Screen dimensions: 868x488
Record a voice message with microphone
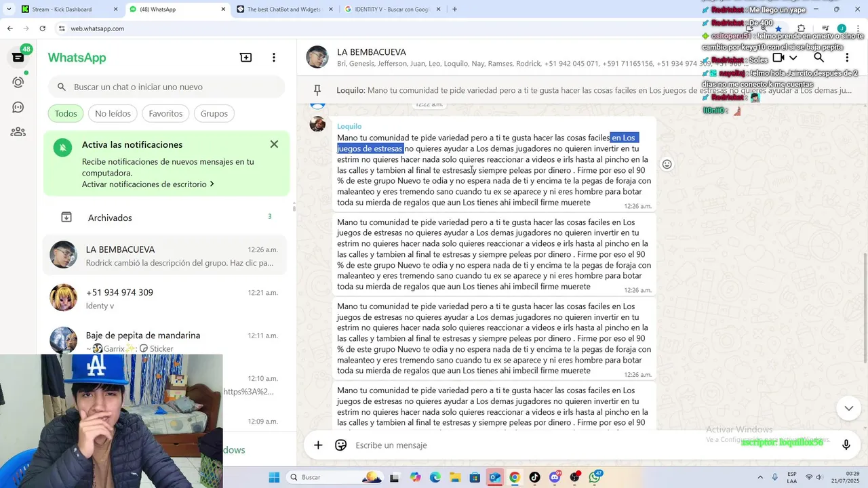846,445
